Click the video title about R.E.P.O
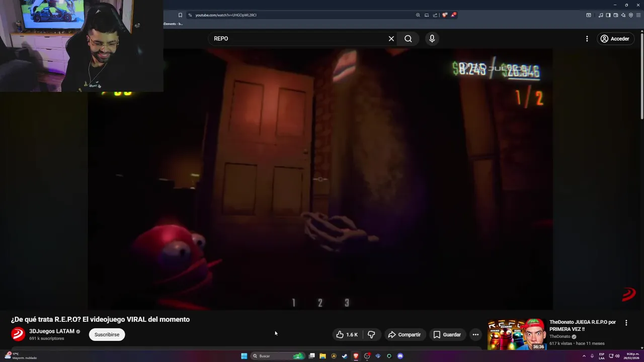 pyautogui.click(x=100, y=319)
